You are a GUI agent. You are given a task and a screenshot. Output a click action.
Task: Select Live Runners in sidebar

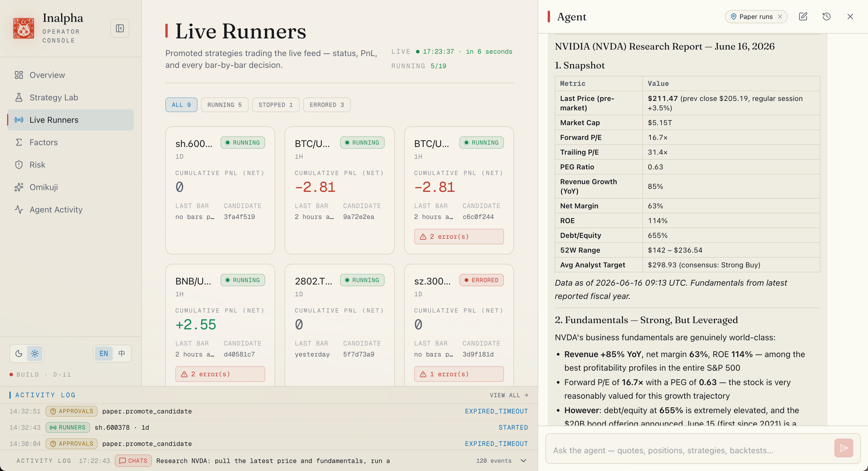tap(71, 120)
